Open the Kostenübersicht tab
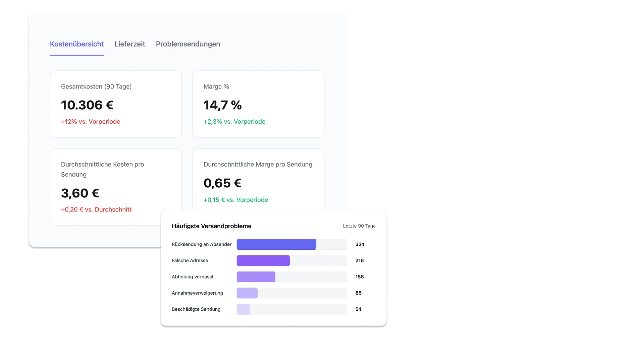 pyautogui.click(x=76, y=44)
